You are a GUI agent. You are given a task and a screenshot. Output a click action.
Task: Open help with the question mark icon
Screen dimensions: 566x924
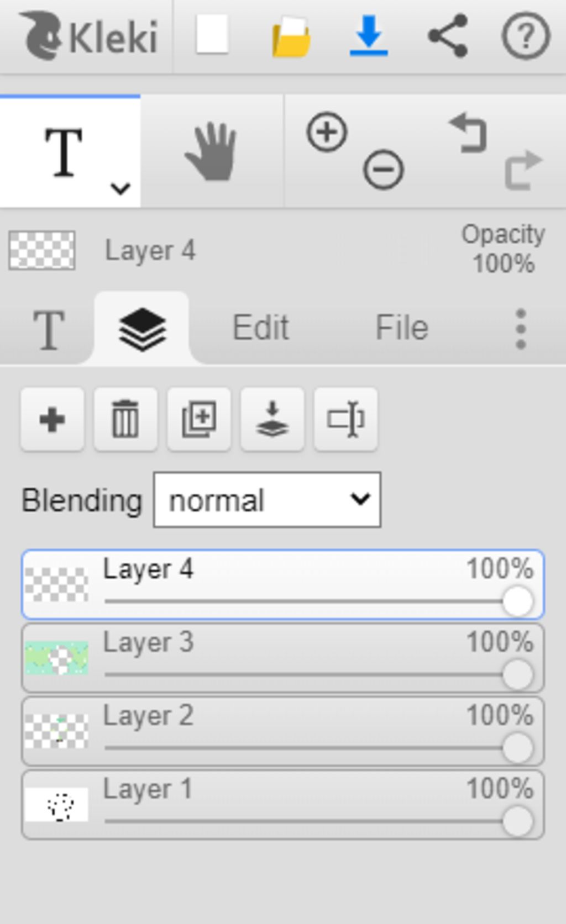point(526,36)
